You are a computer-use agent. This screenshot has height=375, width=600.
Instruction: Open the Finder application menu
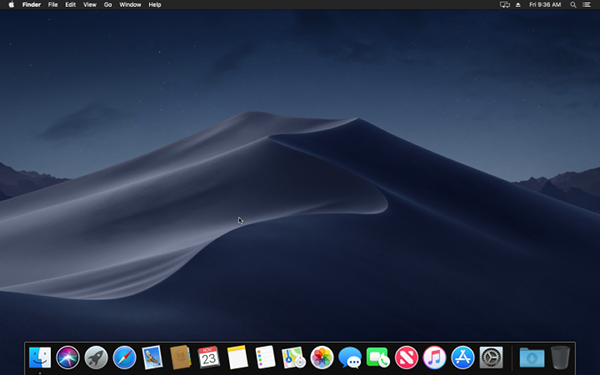[x=31, y=5]
